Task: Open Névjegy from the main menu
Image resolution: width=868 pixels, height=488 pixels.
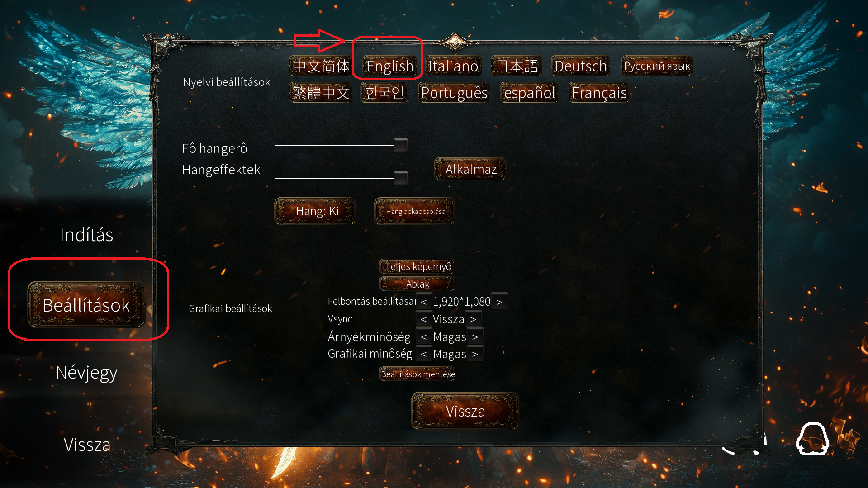Action: pyautogui.click(x=86, y=373)
